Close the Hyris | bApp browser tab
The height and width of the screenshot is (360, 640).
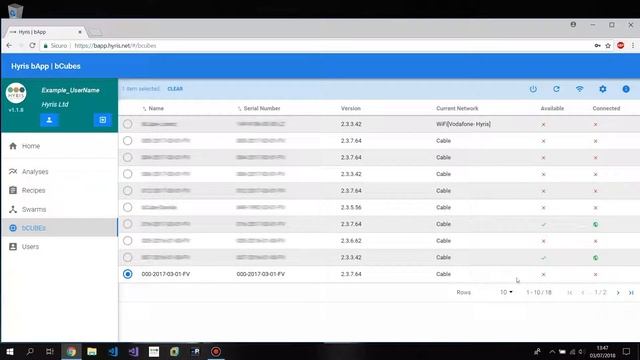point(80,32)
